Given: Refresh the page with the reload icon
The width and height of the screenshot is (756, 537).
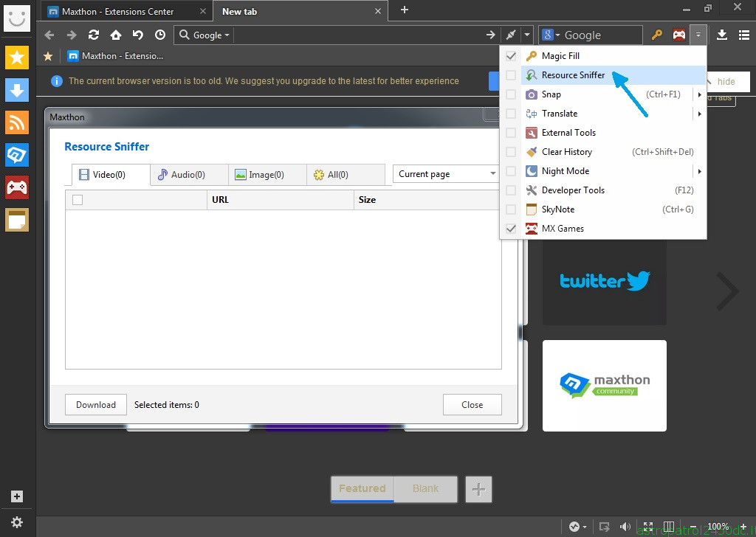Looking at the screenshot, I should pos(94,35).
